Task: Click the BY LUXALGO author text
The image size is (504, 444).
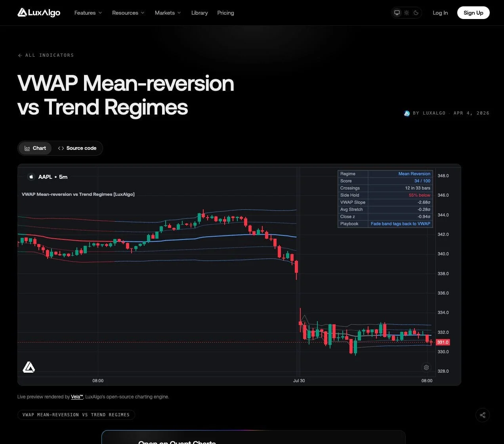Action: 429,113
